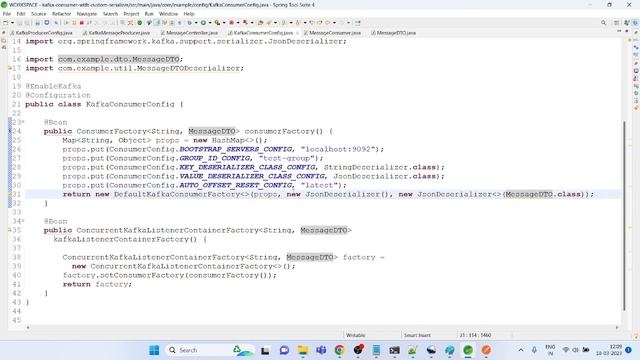Maximize the editor area

point(627,31)
